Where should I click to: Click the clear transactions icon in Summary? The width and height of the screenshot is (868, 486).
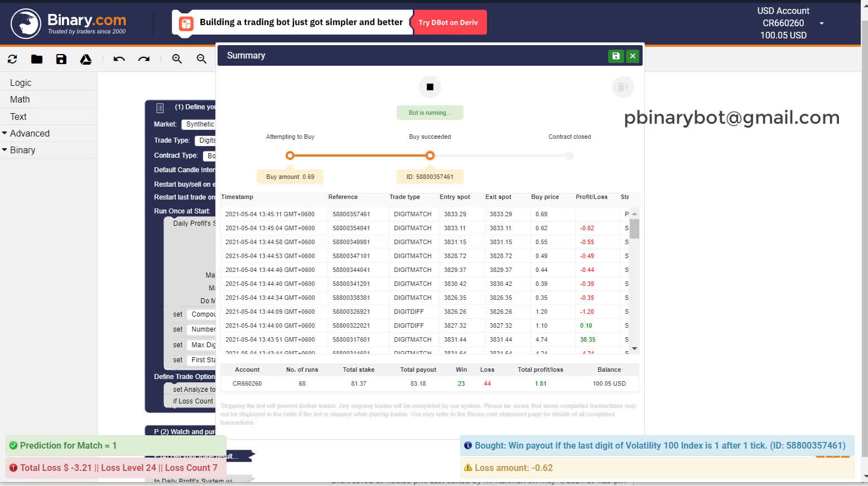623,87
